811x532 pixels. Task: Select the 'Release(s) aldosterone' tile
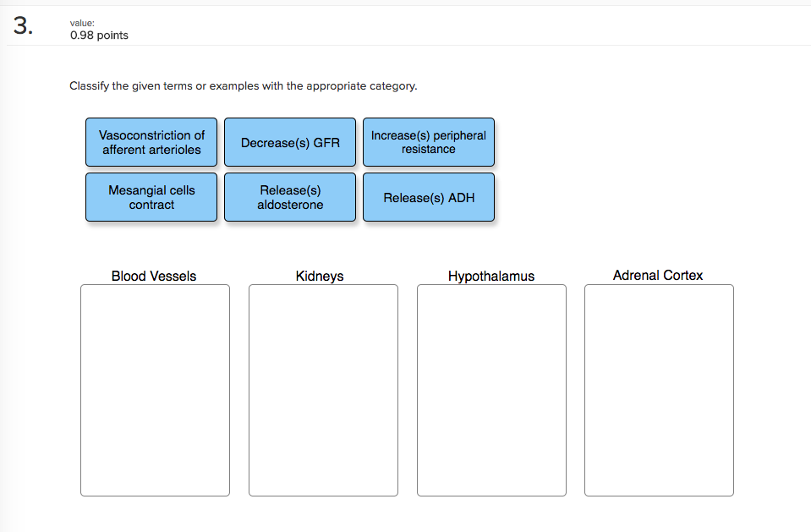pyautogui.click(x=289, y=197)
